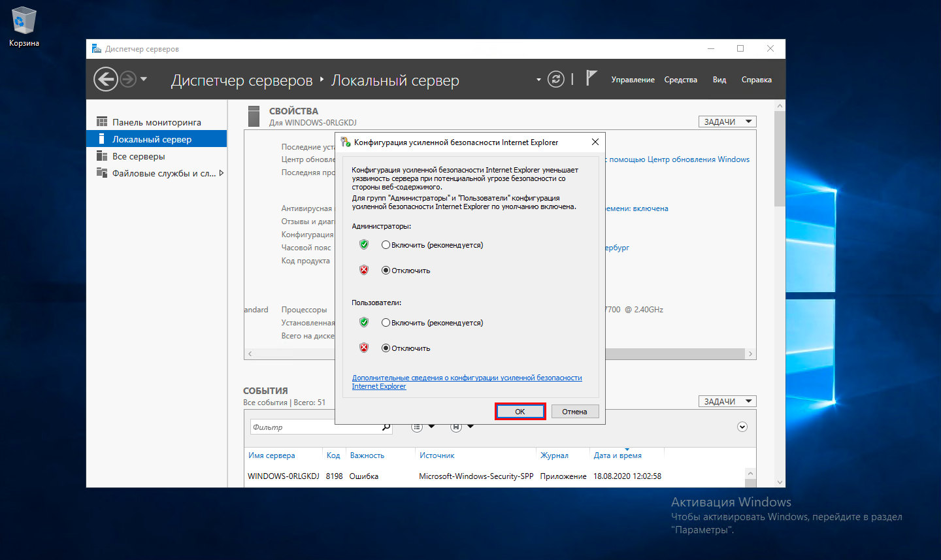Screen dimensions: 941x560
Task: Open the Средства menu
Action: [x=680, y=80]
